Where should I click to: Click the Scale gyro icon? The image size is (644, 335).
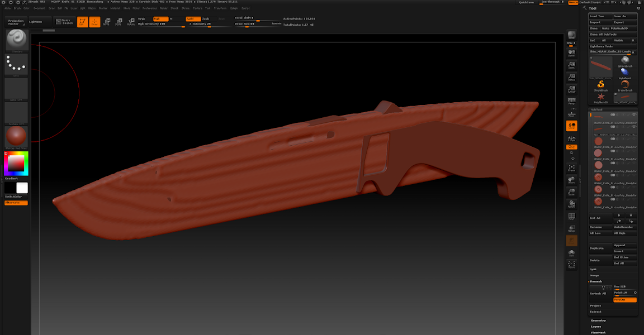pos(119,21)
